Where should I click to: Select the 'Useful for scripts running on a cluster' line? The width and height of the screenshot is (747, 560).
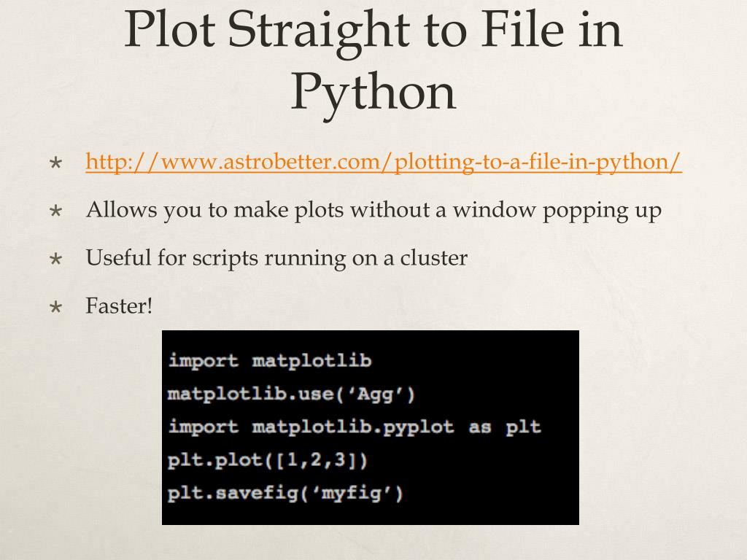tap(276, 258)
